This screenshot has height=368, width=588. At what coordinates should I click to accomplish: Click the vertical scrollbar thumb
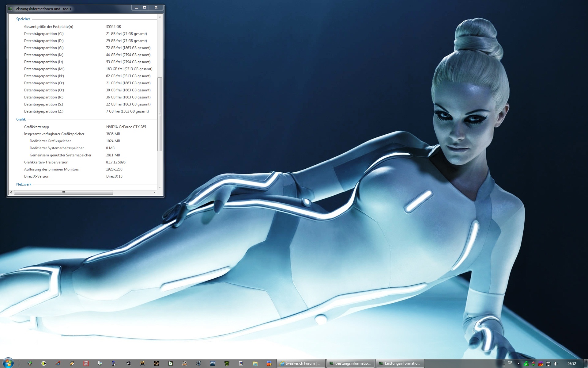click(160, 114)
